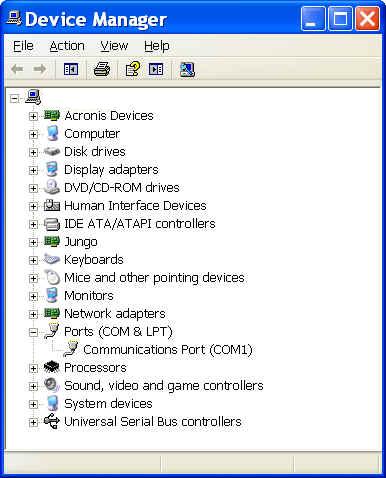Open the Action menu
Viewport: 386px width, 478px height.
[67, 46]
